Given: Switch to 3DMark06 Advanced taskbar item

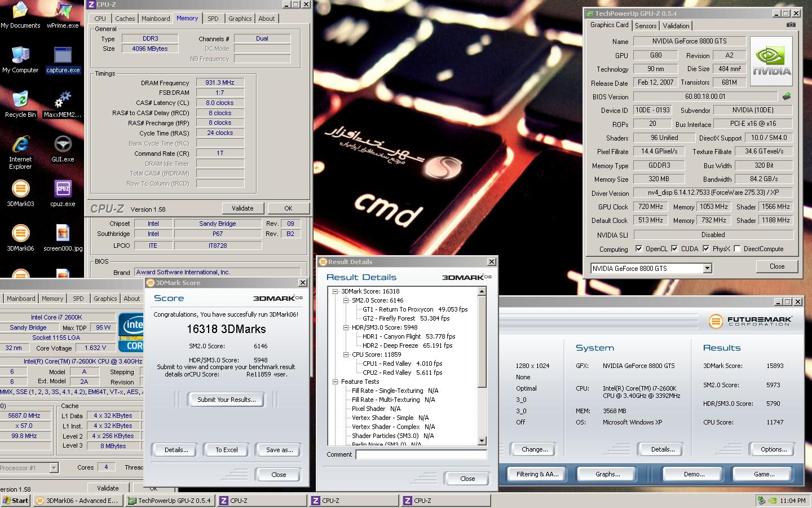Looking at the screenshot, I should pyautogui.click(x=78, y=501).
